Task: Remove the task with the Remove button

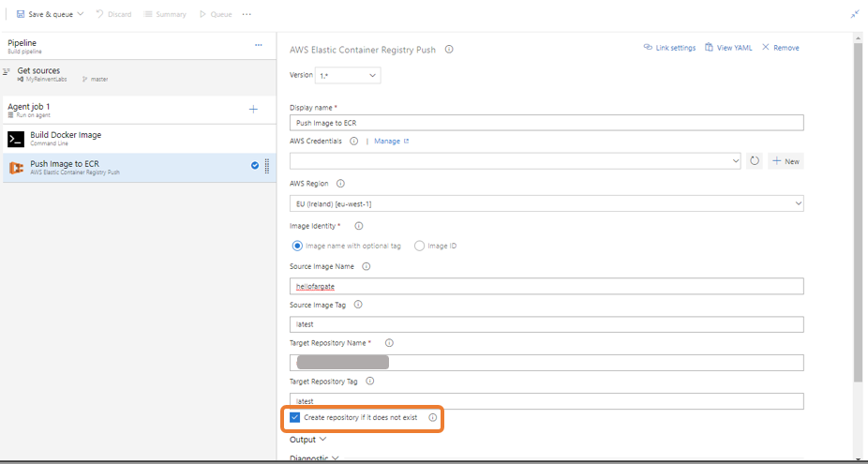Action: tap(781, 48)
